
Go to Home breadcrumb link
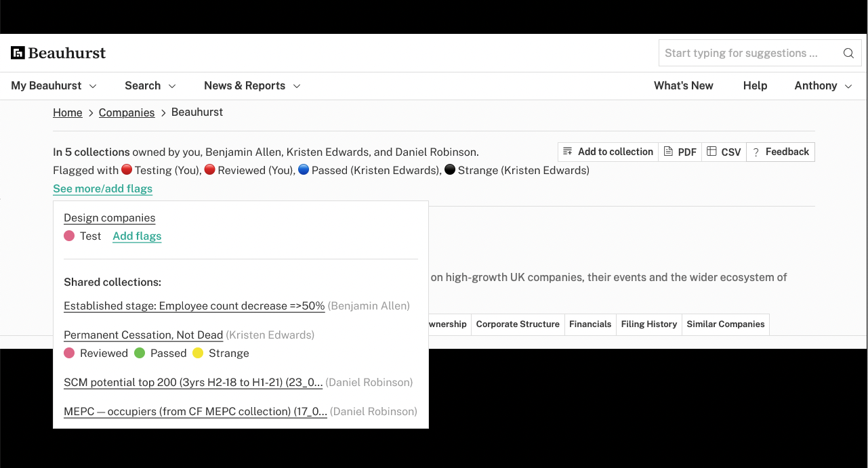tap(68, 112)
